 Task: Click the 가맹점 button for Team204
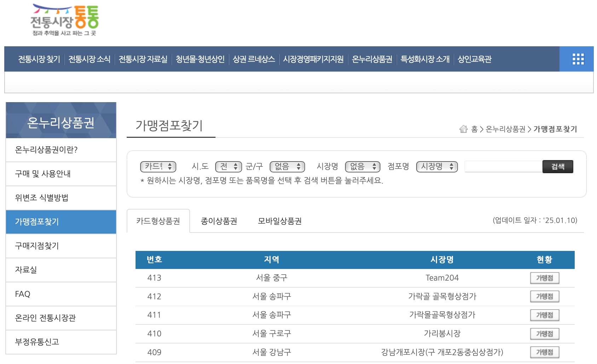pyautogui.click(x=544, y=278)
